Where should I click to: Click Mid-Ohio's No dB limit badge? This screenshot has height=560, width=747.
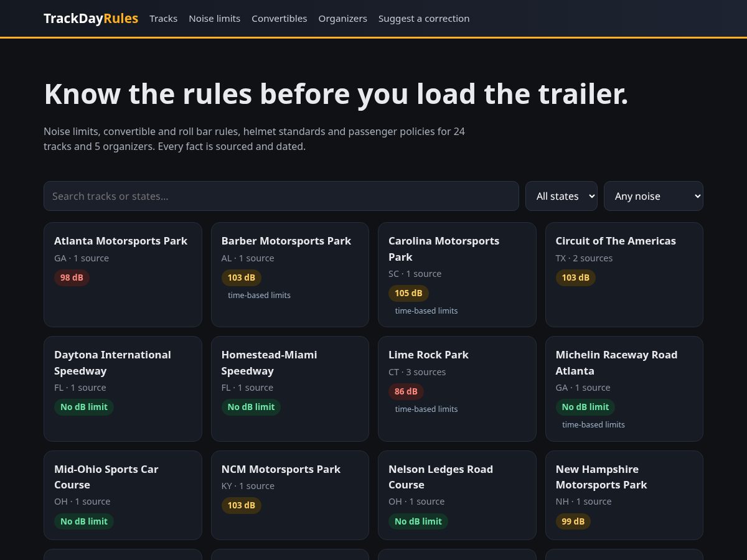coord(84,521)
